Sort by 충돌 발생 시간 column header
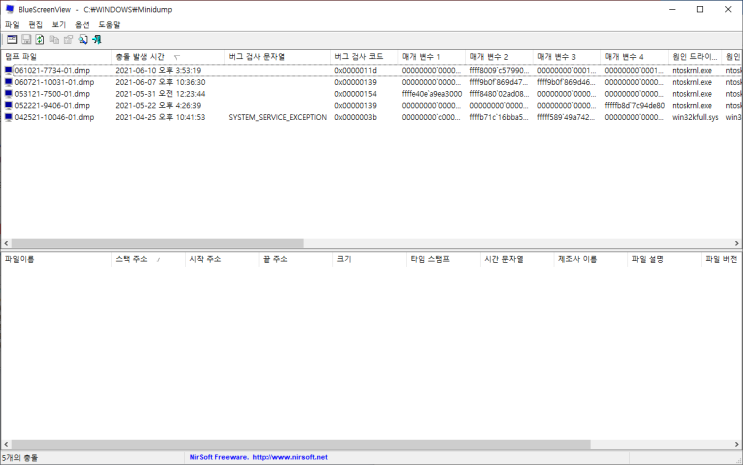The image size is (743, 465). 140,57
